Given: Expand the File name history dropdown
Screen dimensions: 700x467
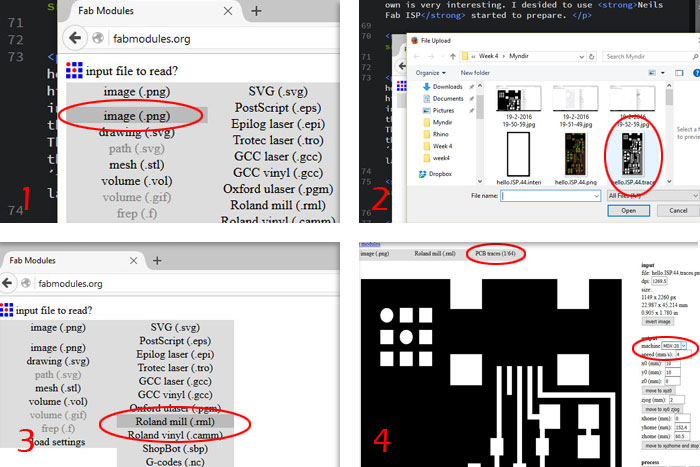Looking at the screenshot, I should click(596, 196).
